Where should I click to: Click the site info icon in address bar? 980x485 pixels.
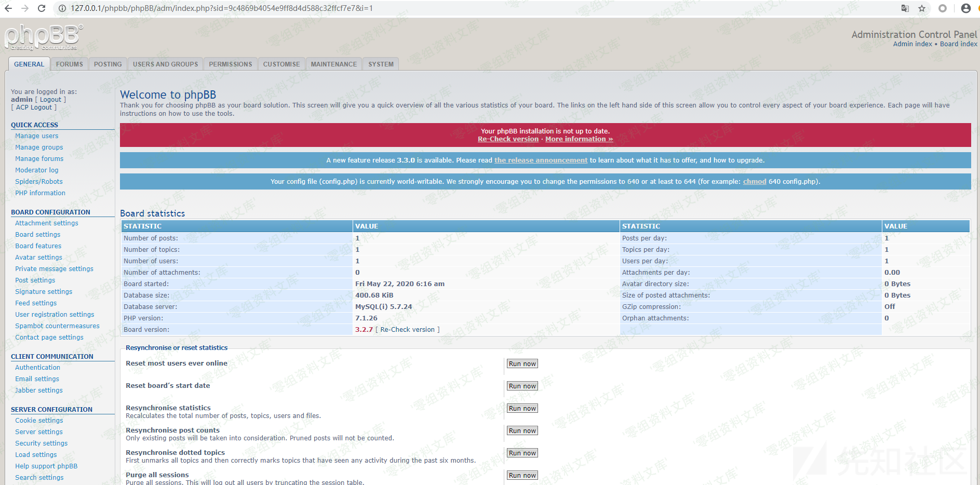[62, 8]
